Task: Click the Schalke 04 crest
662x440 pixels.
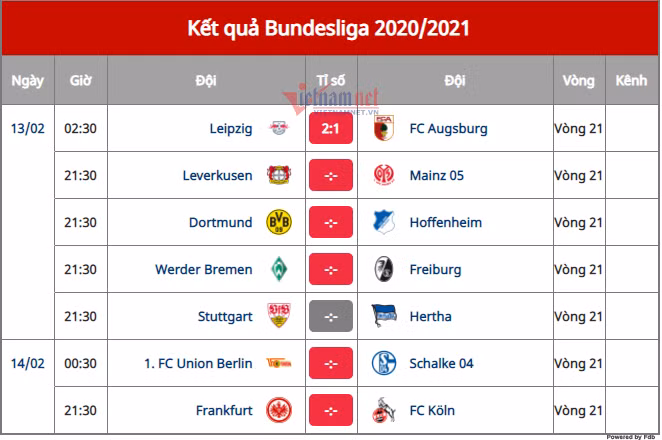Action: 382,363
